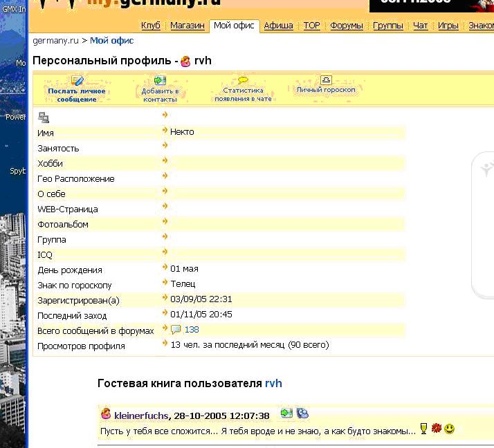Image resolution: width=494 pixels, height=448 pixels.
Task: Open the Клуб navigation tab
Action: pos(151,25)
